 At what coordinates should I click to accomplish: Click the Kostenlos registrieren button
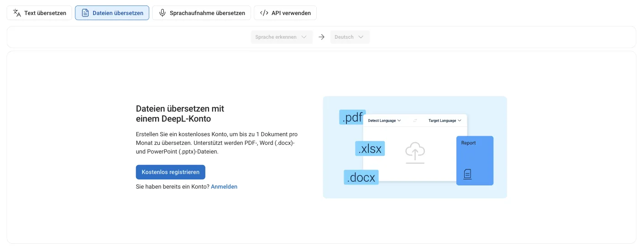coord(171,172)
